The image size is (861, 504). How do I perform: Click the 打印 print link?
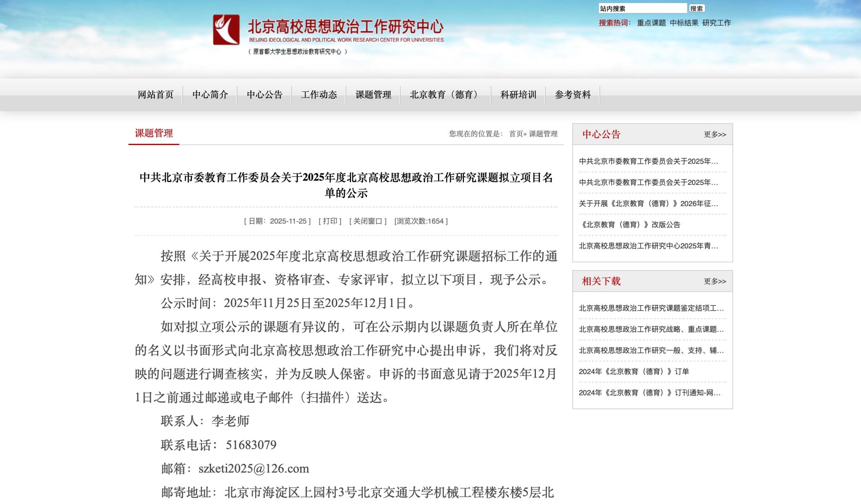330,222
